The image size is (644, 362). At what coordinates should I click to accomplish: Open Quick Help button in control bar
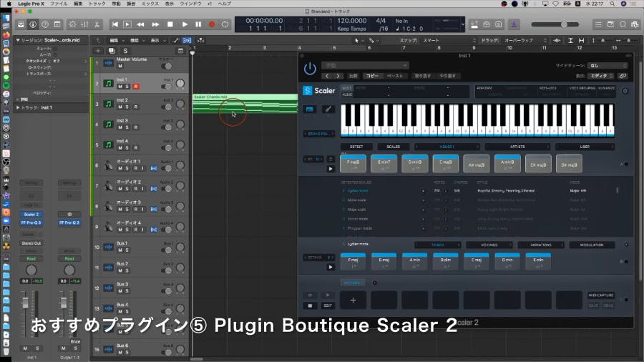click(x=45, y=24)
